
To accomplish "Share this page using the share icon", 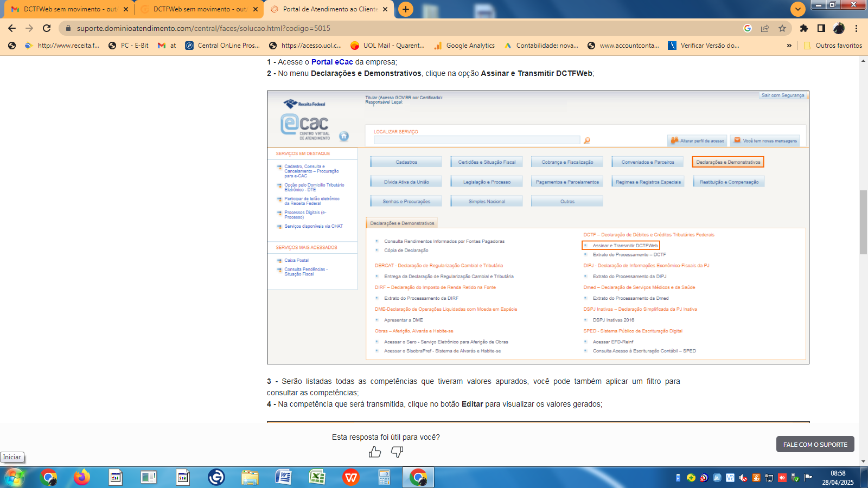I will click(765, 28).
